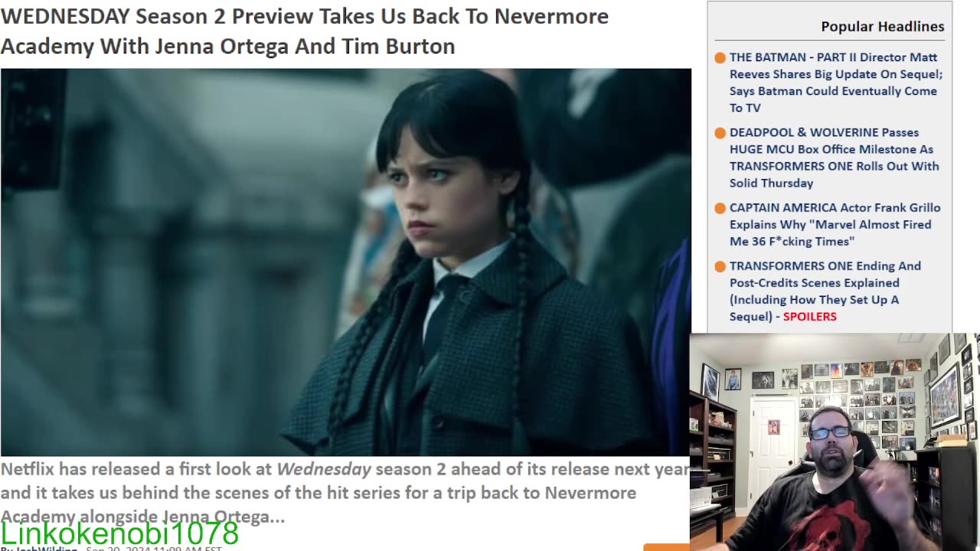
Task: Click the green Linkokenobi1078 watermark
Action: pos(119,533)
